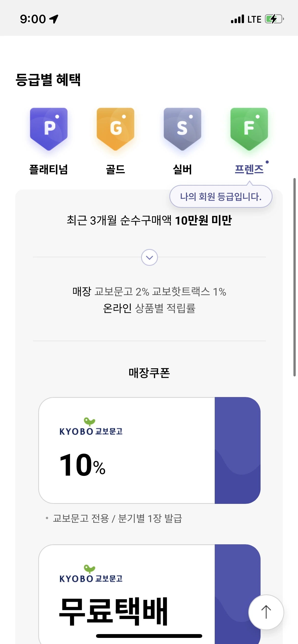Viewport: 298px width, 644px height.
Task: Tap the scroll-to-top arrow button
Action: click(266, 612)
